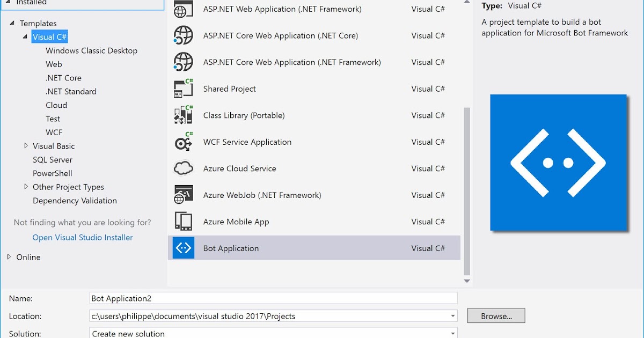The width and height of the screenshot is (644, 338).
Task: Select the ASP.NET Web Application (.NET Framework) icon
Action: (183, 9)
